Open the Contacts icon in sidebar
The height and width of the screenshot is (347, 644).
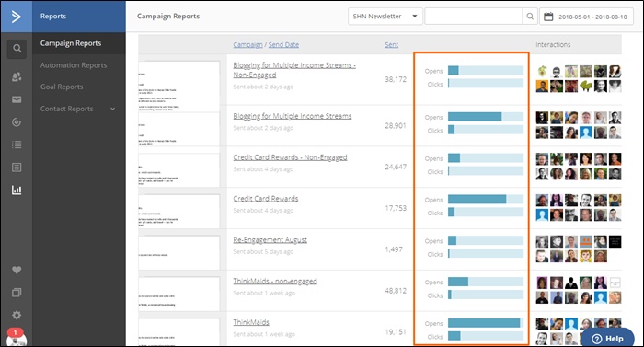[17, 77]
